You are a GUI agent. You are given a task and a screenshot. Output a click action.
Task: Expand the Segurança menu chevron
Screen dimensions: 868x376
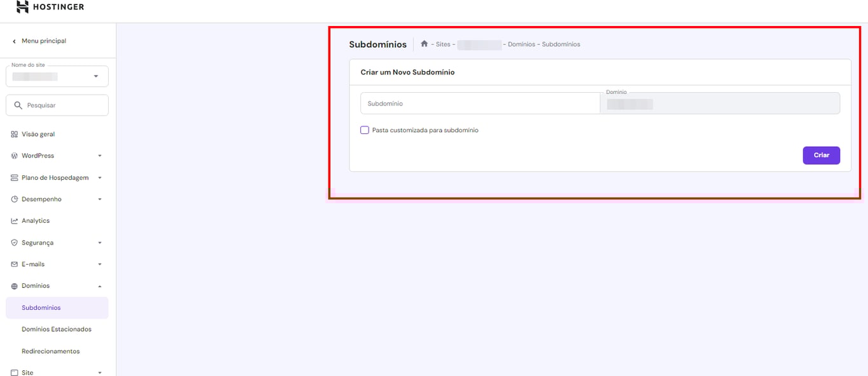click(99, 243)
